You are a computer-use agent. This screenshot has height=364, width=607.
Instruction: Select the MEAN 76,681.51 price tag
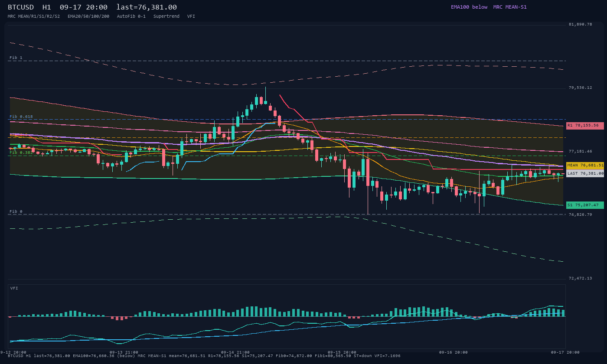585,166
